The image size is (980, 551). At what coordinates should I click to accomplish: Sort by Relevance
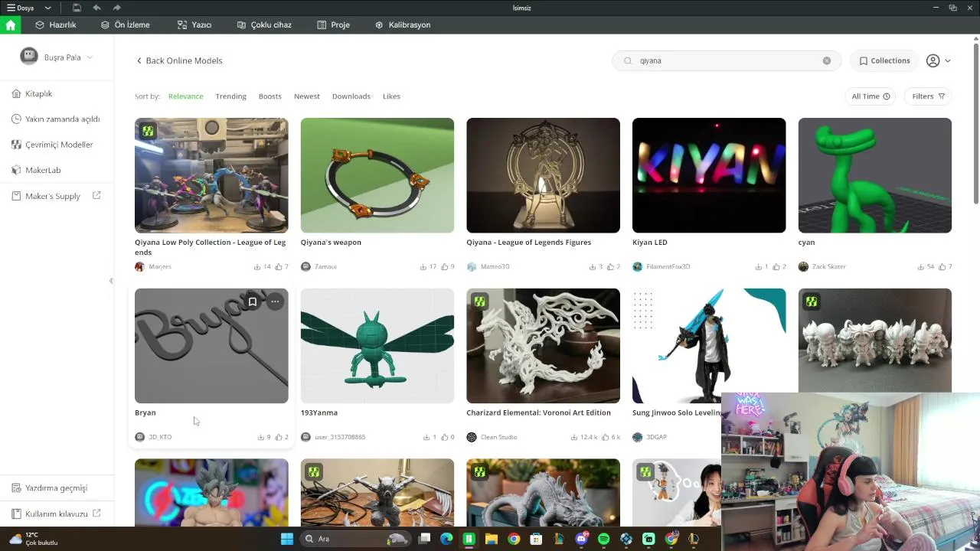click(185, 96)
